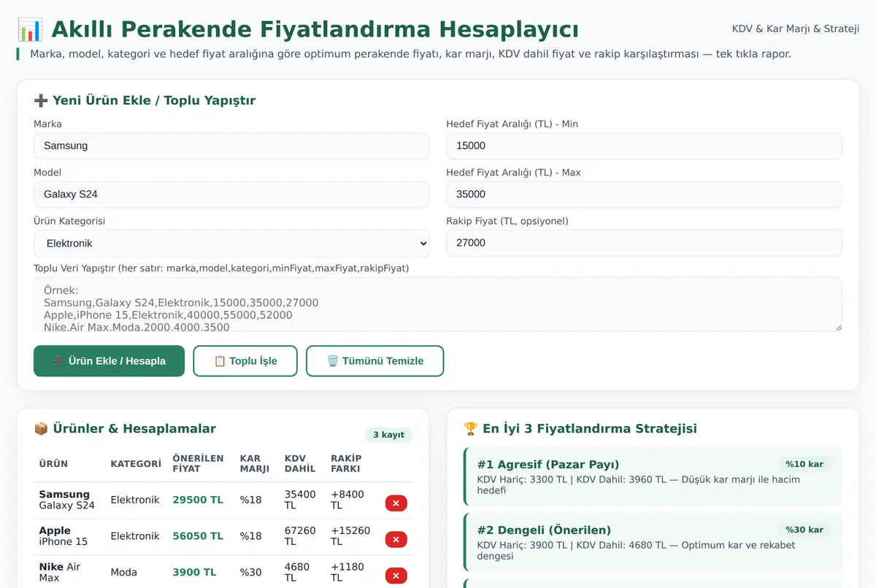The image size is (876, 588).
Task: Click the Tümünü Temizle button
Action: [x=374, y=361]
